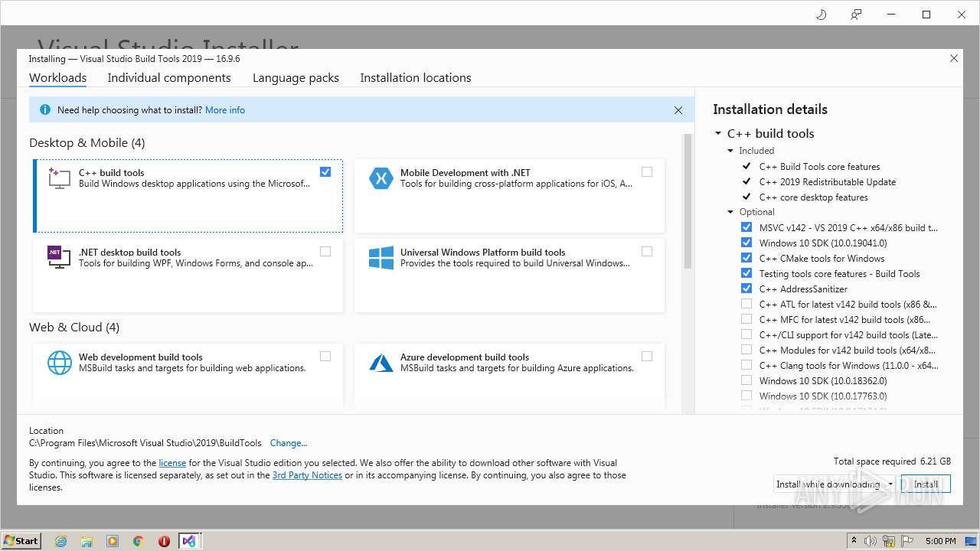Close the installing dialog with the X
Screen dimensions: 980x551
coord(954,59)
